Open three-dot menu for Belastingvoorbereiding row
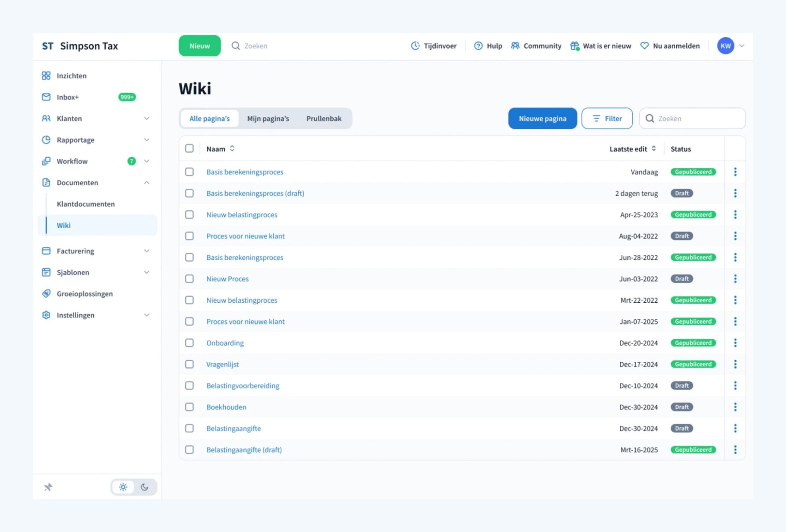The width and height of the screenshot is (786, 532). (x=735, y=386)
